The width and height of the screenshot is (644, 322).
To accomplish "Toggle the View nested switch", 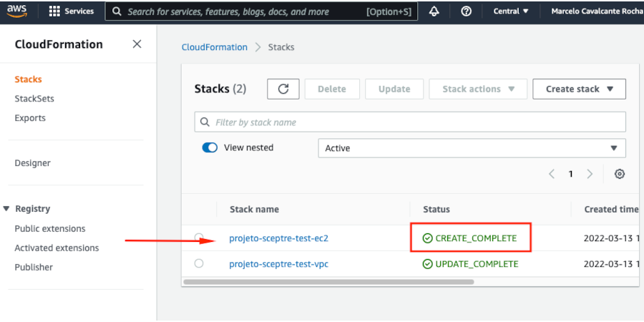I will point(210,147).
